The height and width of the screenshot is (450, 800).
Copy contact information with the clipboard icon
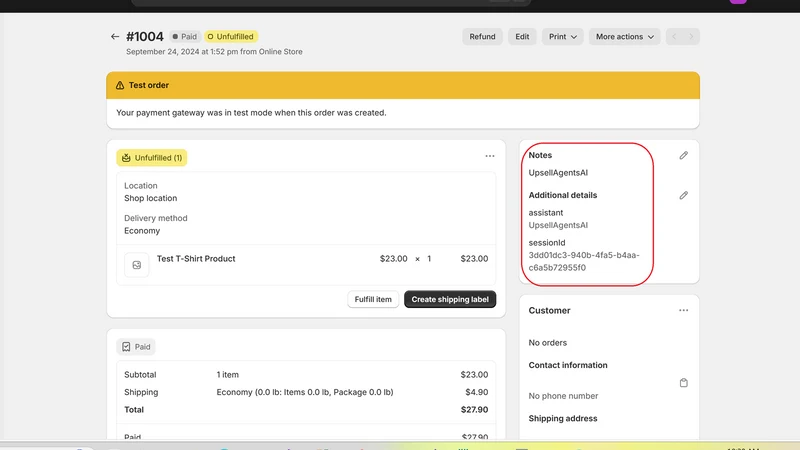pyautogui.click(x=684, y=383)
